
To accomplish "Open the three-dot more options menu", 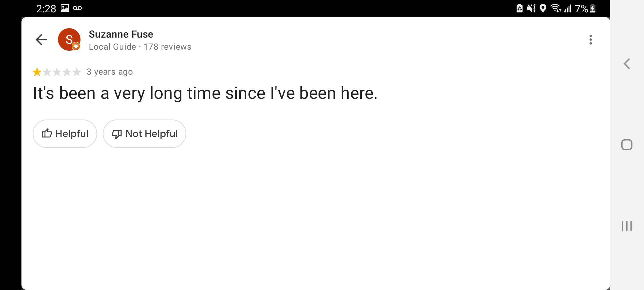I will tap(590, 40).
